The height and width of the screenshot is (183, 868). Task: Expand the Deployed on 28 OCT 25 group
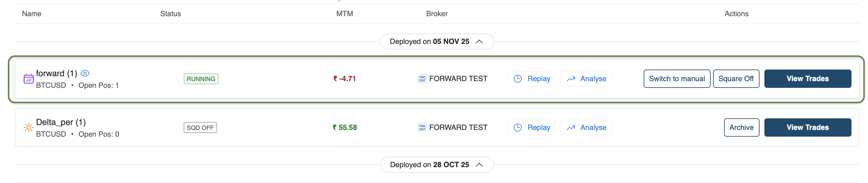tap(437, 164)
